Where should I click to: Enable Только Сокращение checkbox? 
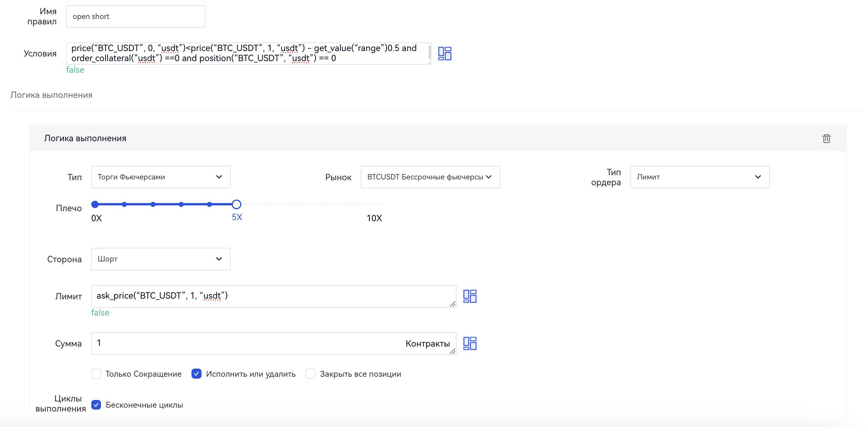pos(96,374)
